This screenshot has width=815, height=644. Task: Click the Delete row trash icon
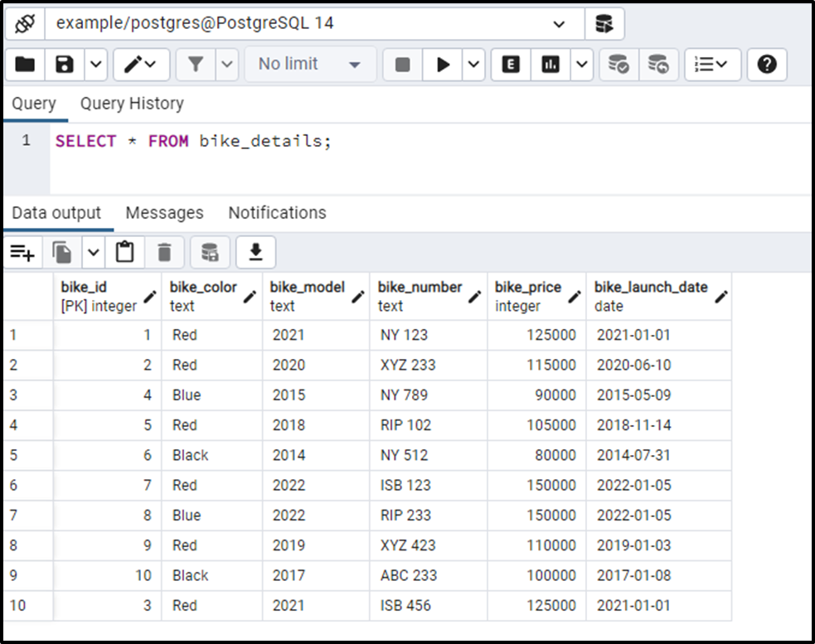click(x=164, y=253)
